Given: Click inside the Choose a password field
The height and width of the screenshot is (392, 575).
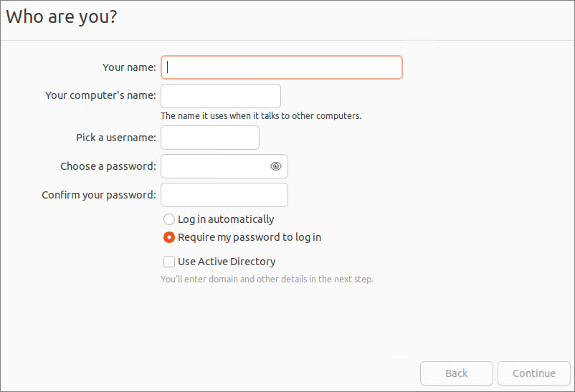Looking at the screenshot, I should [215, 166].
